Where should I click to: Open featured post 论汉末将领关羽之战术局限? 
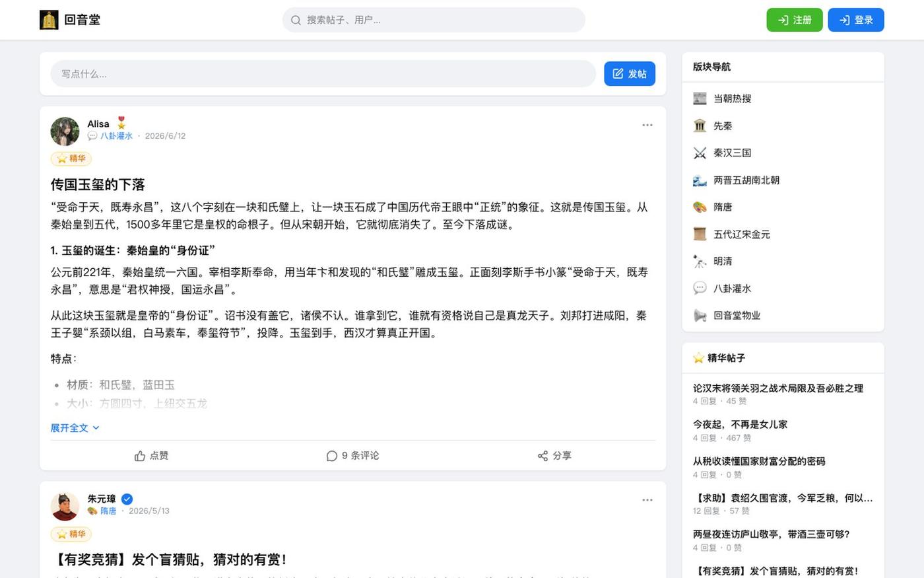pyautogui.click(x=778, y=388)
